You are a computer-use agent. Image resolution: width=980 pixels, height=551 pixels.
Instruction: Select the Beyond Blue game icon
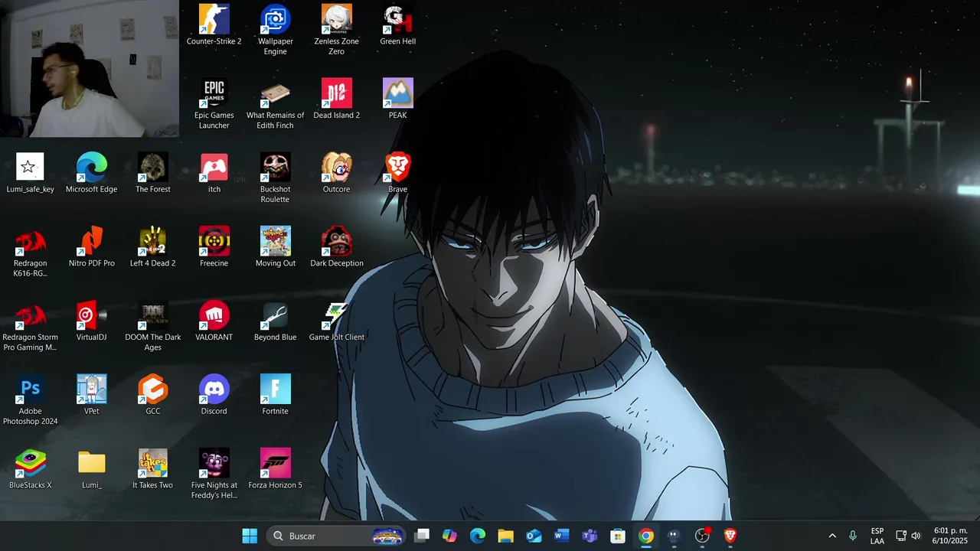[x=276, y=321]
